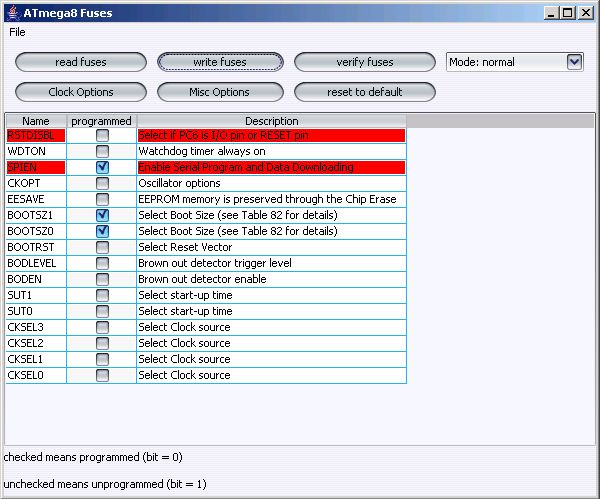Close the ATmega8 Fuses window
The image size is (600, 499).
pyautogui.click(x=586, y=13)
